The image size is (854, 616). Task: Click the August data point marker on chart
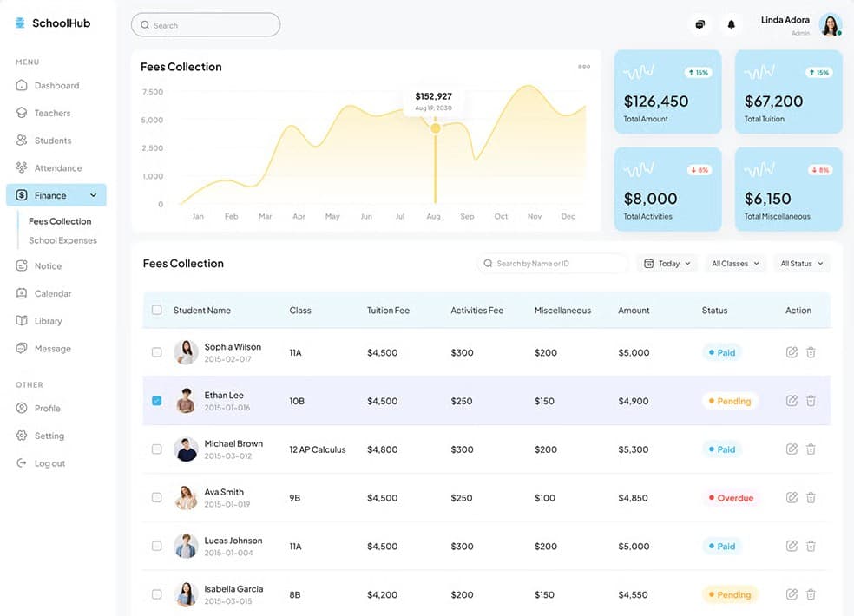tap(436, 128)
